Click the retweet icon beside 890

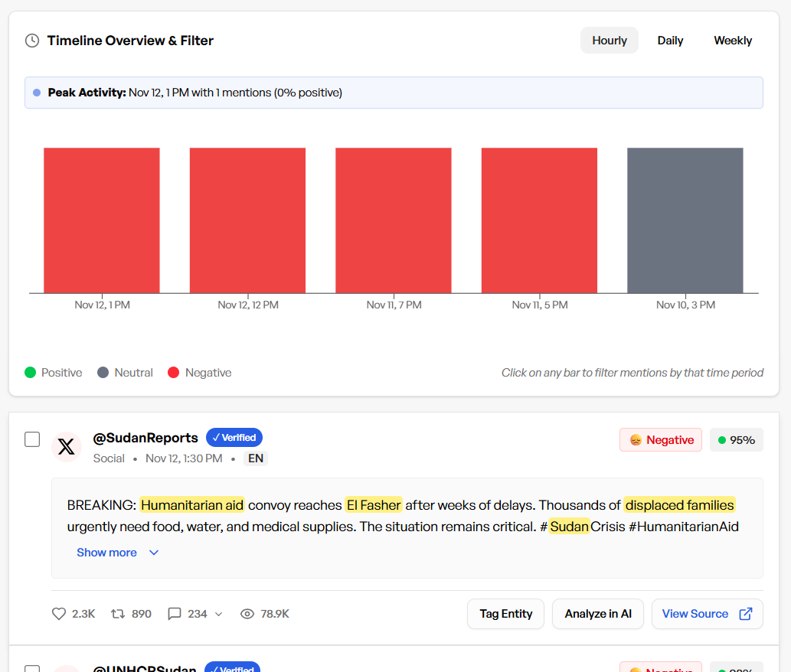coord(118,614)
